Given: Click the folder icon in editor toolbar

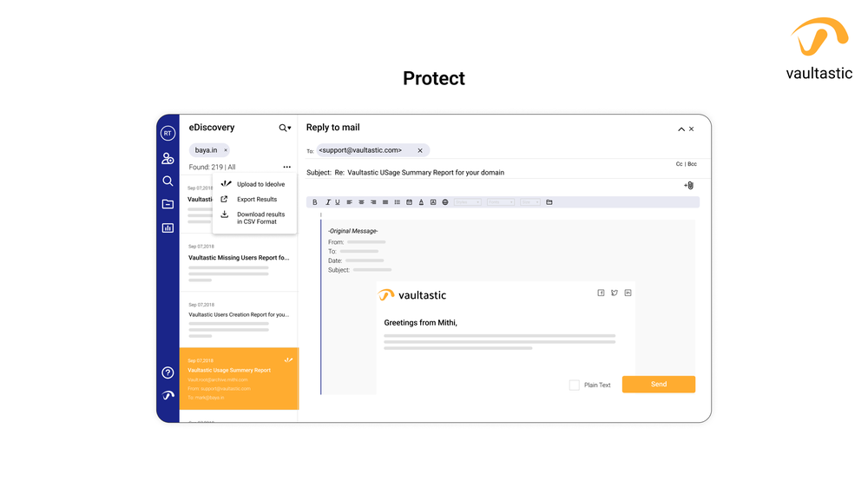Looking at the screenshot, I should (x=549, y=202).
